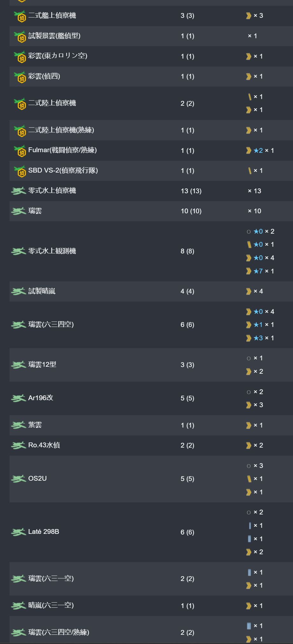The width and height of the screenshot is (293, 644).
Task: Click the single gold stripe icon for SBD VS-2
Action: [250, 171]
